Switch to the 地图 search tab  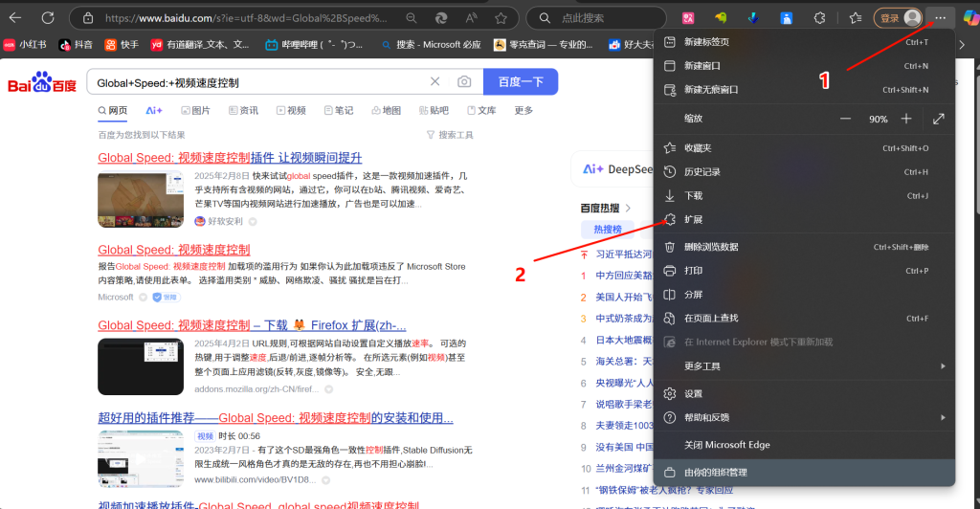tap(387, 111)
